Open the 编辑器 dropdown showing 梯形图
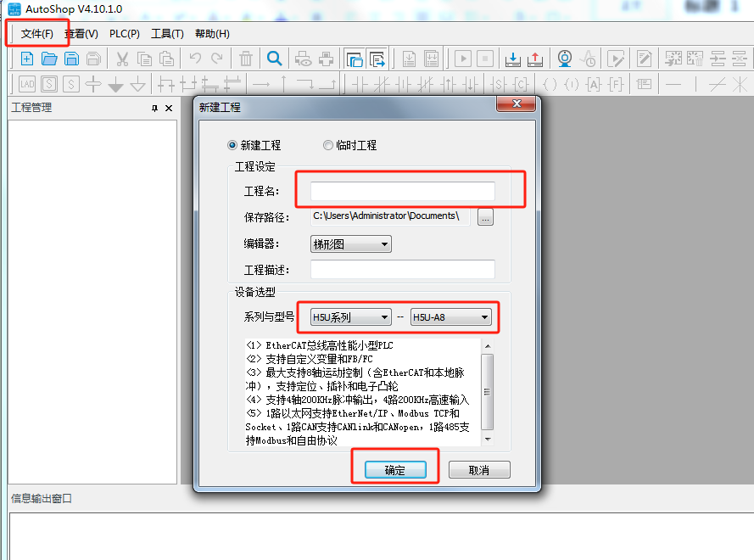The height and width of the screenshot is (560, 754). [350, 244]
